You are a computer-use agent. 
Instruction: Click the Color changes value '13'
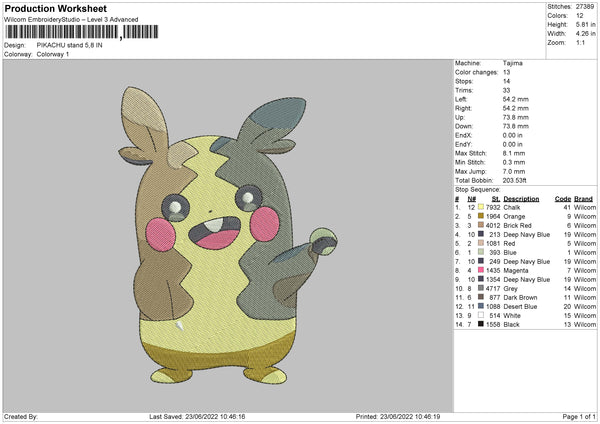(507, 72)
